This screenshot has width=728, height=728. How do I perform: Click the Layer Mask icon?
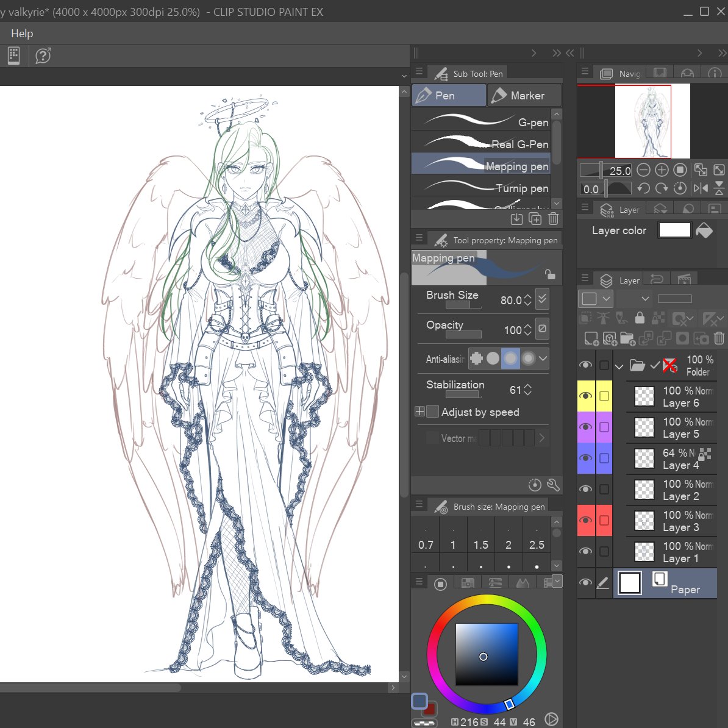coord(682,338)
